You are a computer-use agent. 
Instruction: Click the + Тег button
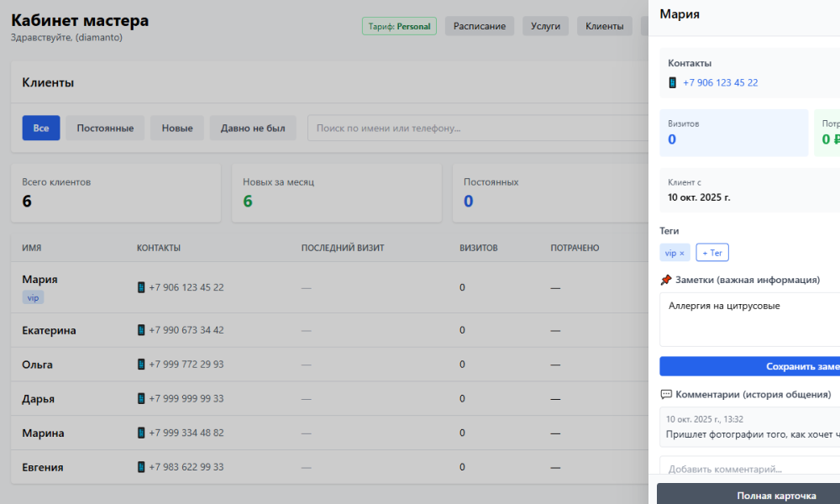point(711,253)
